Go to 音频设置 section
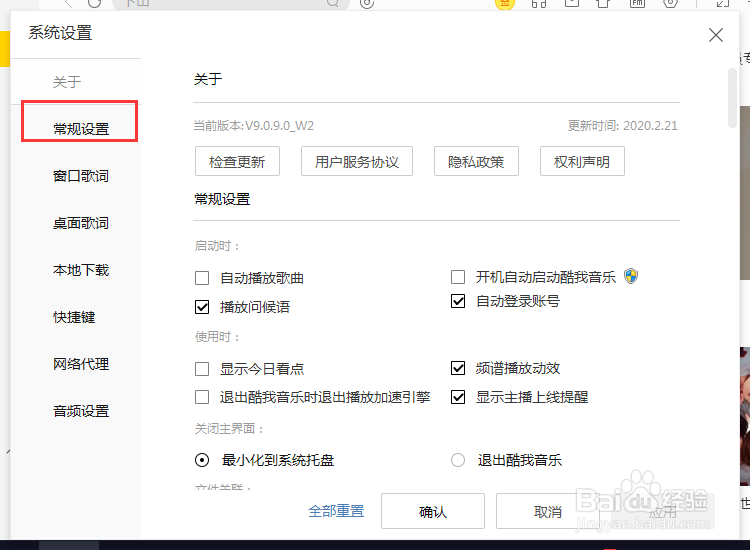 pyautogui.click(x=81, y=411)
